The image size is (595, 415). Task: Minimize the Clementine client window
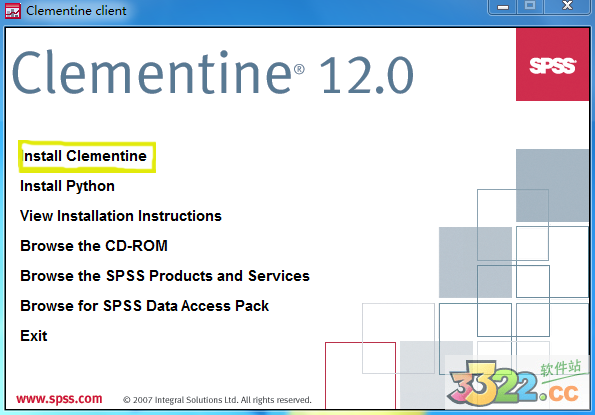point(502,7)
